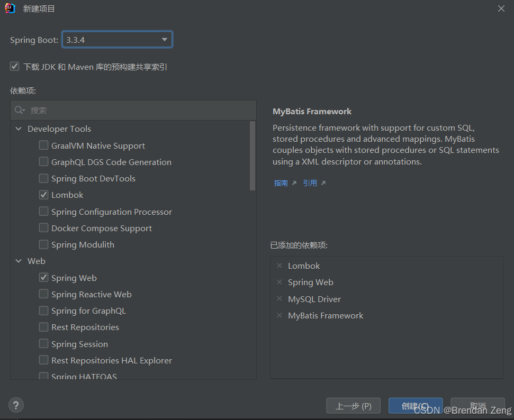Select Lombok in added dependencies list
This screenshot has width=514, height=420.
click(304, 266)
